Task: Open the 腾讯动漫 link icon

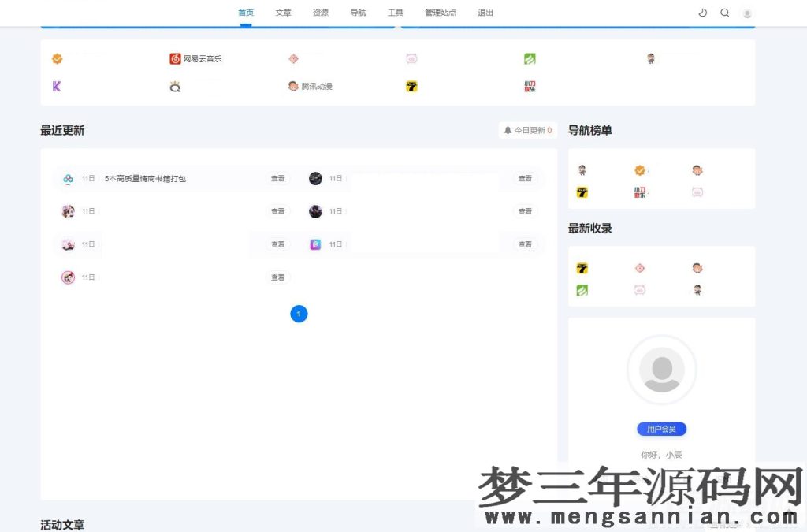Action: coord(293,85)
